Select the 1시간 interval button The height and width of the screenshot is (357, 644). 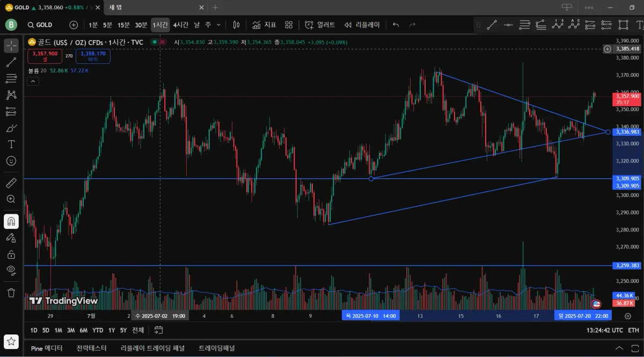click(160, 25)
